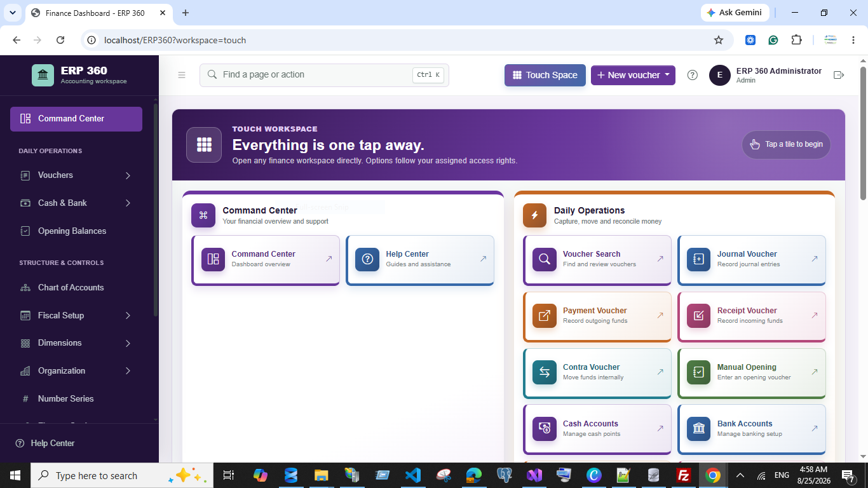Reload the page with the refresh icon
Screen dimensions: 868x488
(60, 40)
